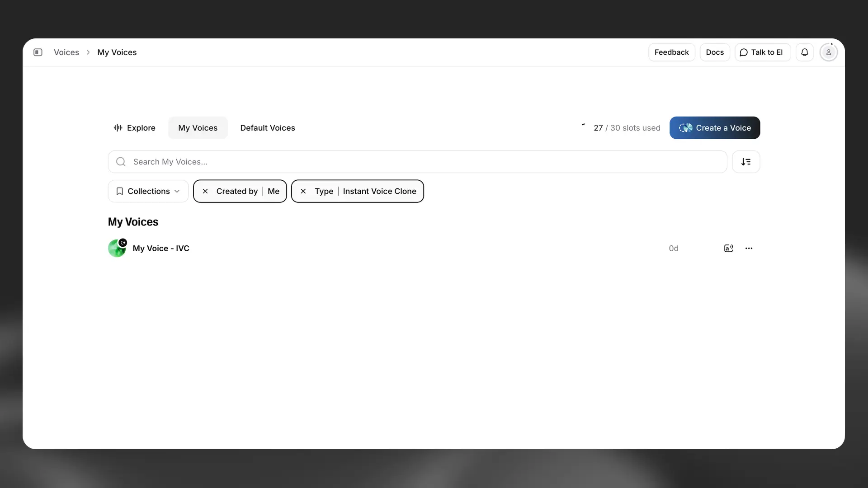Click the search magnifier icon
This screenshot has height=488, width=868.
coord(120,162)
